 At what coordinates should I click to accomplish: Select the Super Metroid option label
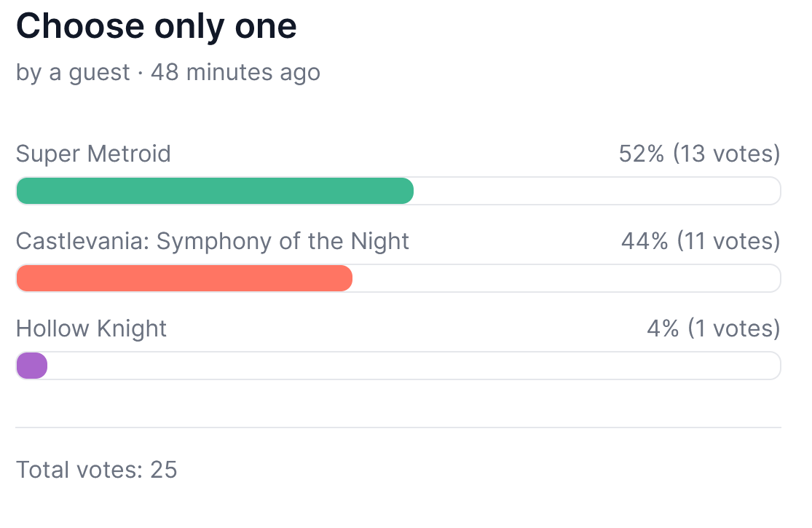coord(93,154)
